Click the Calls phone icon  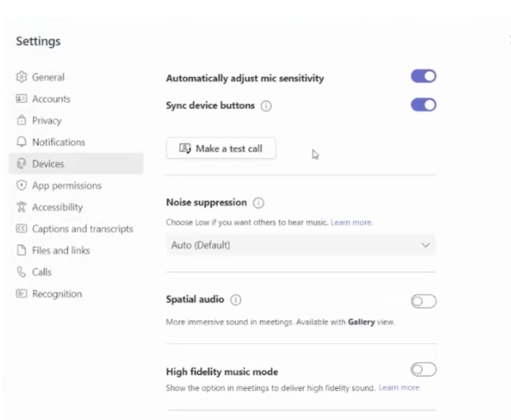[22, 272]
